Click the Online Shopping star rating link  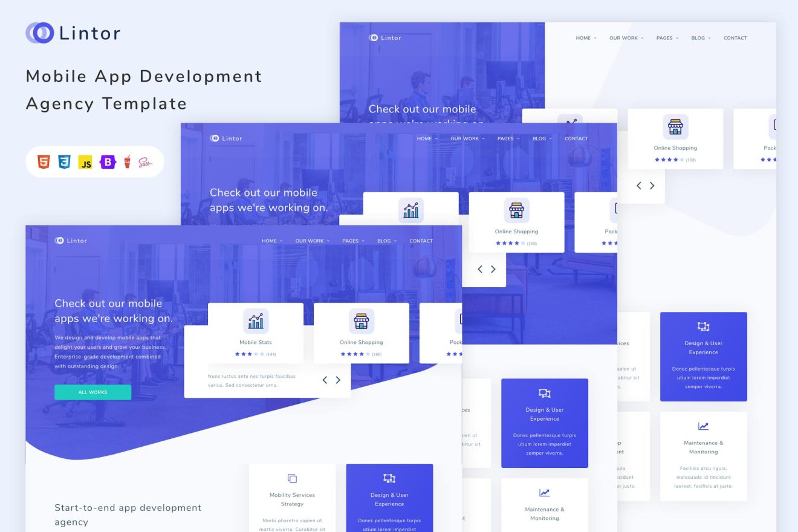(x=362, y=355)
